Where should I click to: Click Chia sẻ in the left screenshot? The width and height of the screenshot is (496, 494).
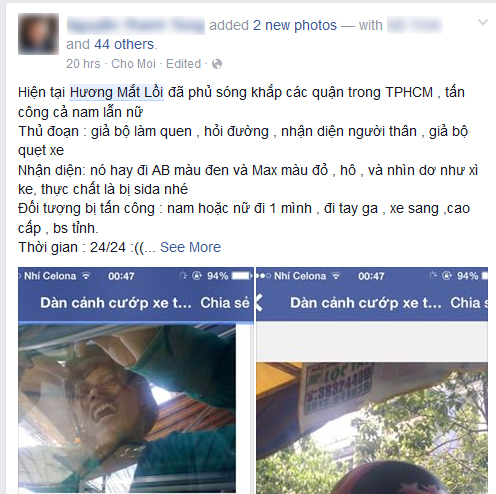[225, 303]
